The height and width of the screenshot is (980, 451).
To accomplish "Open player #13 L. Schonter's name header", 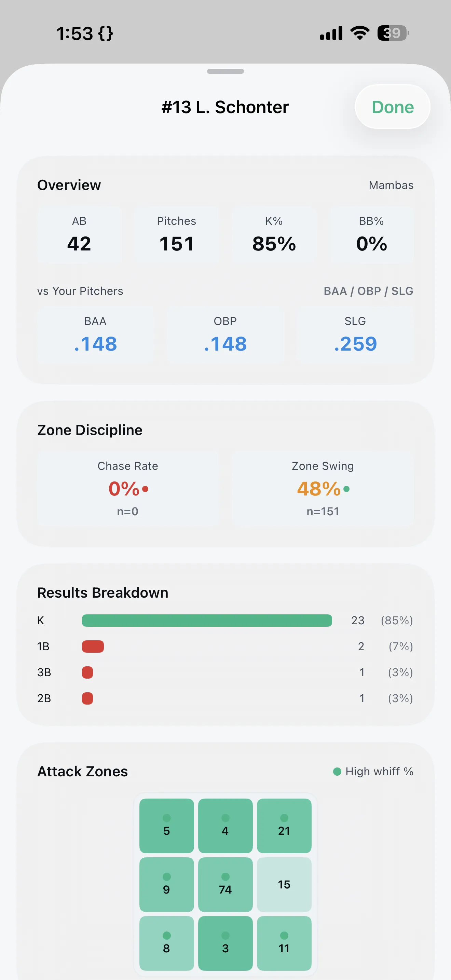I will [225, 107].
